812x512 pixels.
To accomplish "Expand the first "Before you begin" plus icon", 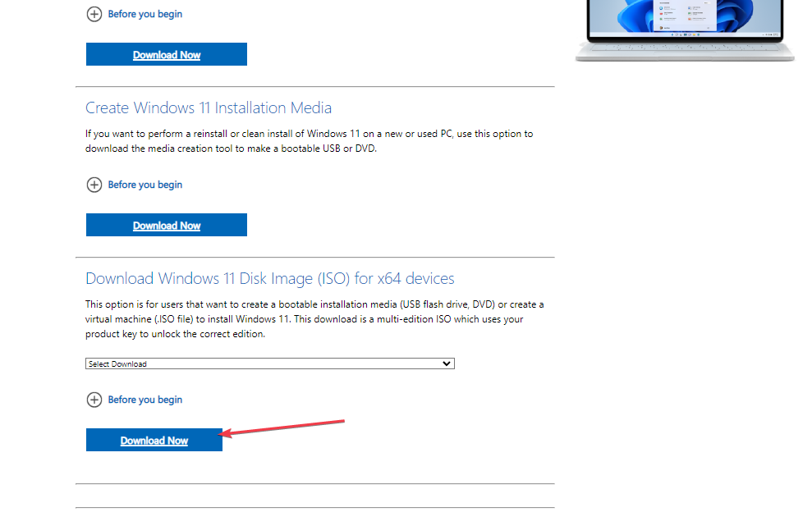I will tap(94, 14).
